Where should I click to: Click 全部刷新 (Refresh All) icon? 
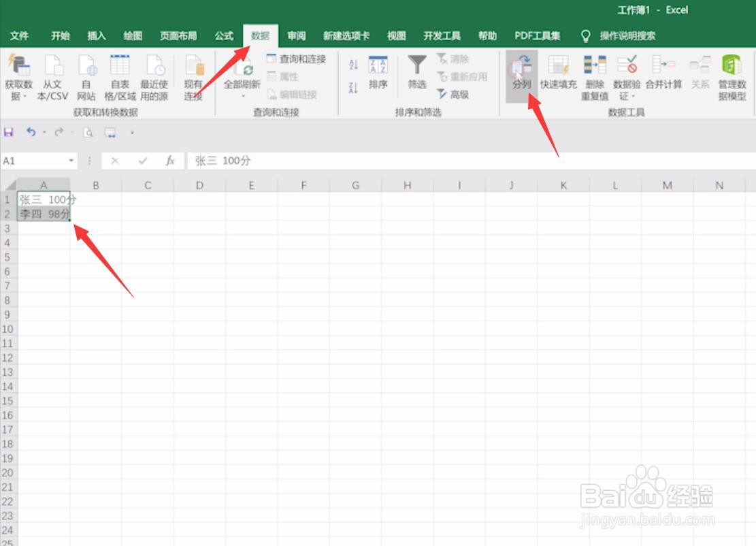point(242,70)
